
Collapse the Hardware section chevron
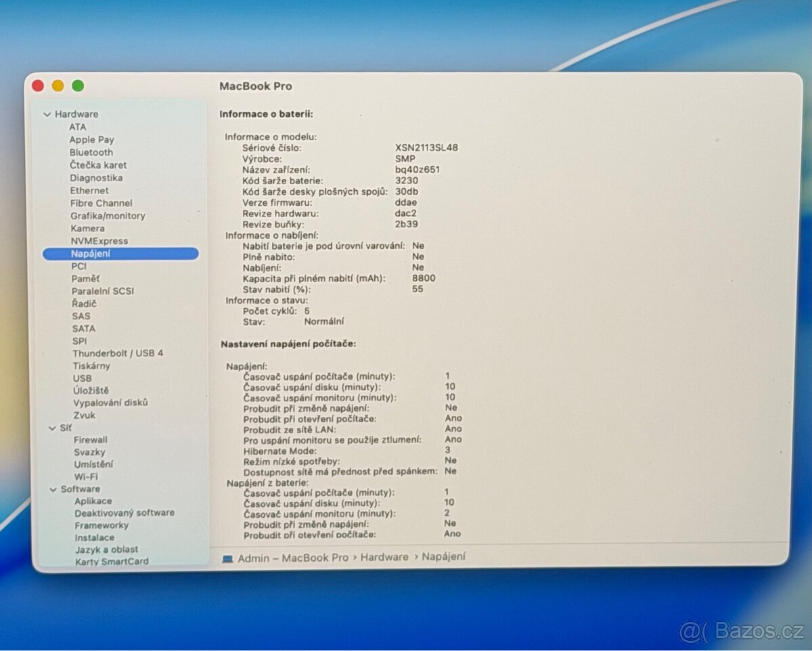(x=47, y=114)
